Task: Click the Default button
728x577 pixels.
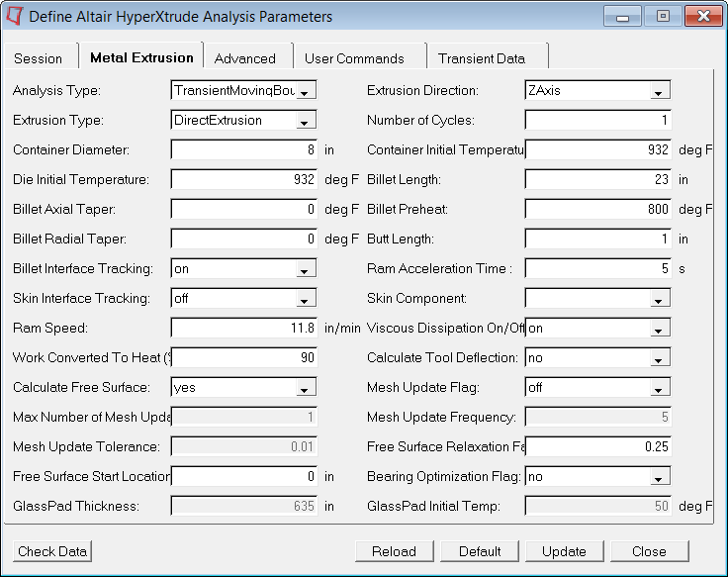Action: coord(480,551)
